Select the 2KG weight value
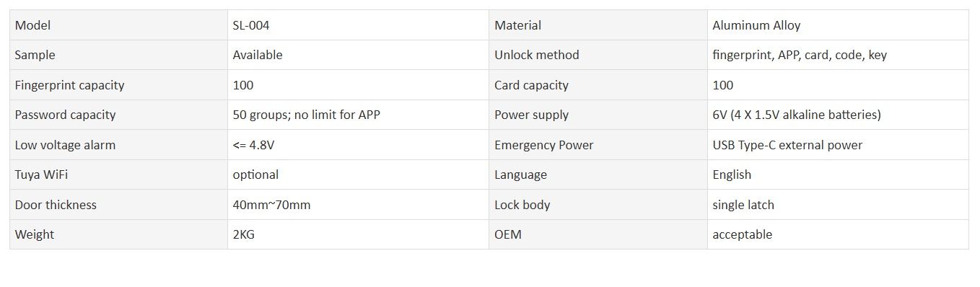Viewport: 980px width, 287px height. pyautogui.click(x=245, y=234)
